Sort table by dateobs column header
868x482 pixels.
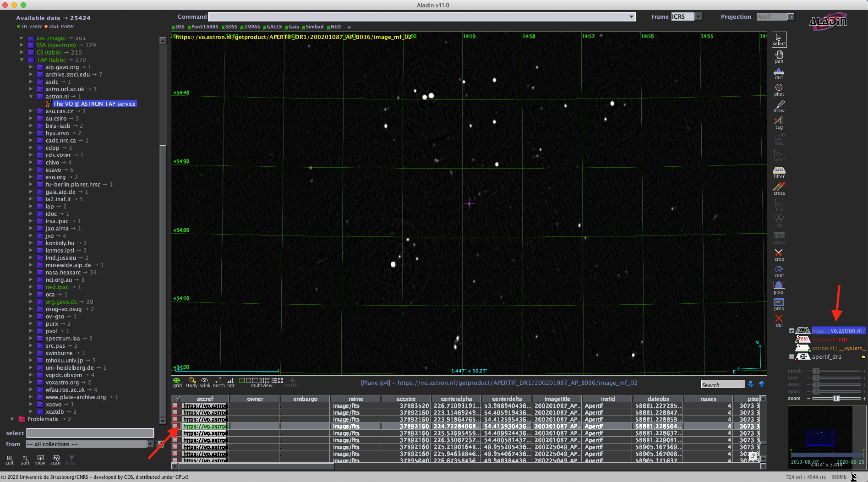(x=658, y=399)
